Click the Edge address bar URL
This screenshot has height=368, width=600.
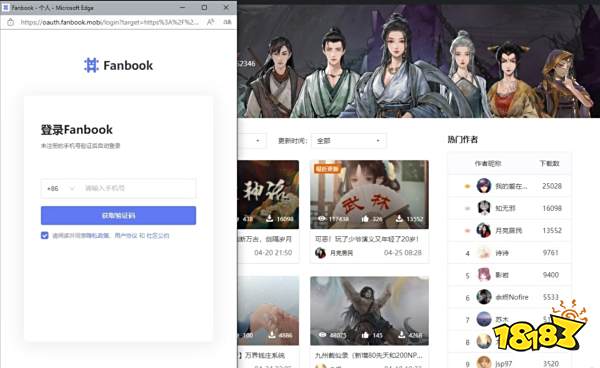point(110,22)
